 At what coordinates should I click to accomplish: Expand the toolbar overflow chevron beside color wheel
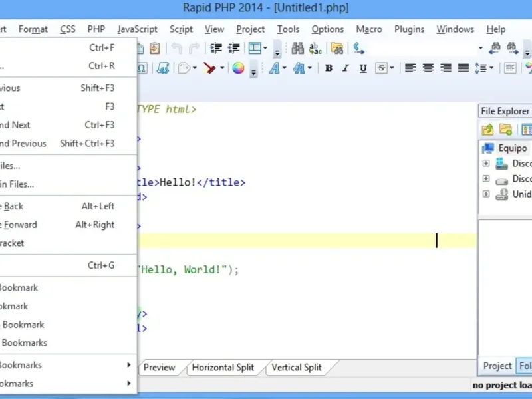(253, 68)
